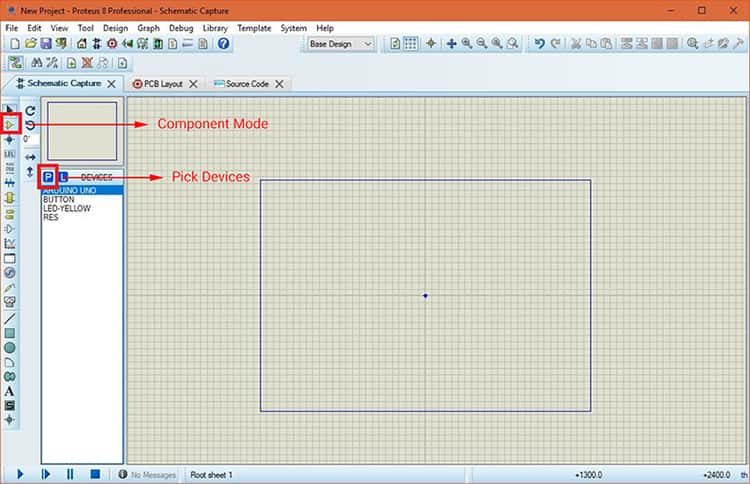Open the Template menu
The width and height of the screenshot is (750, 484).
coord(254,28)
